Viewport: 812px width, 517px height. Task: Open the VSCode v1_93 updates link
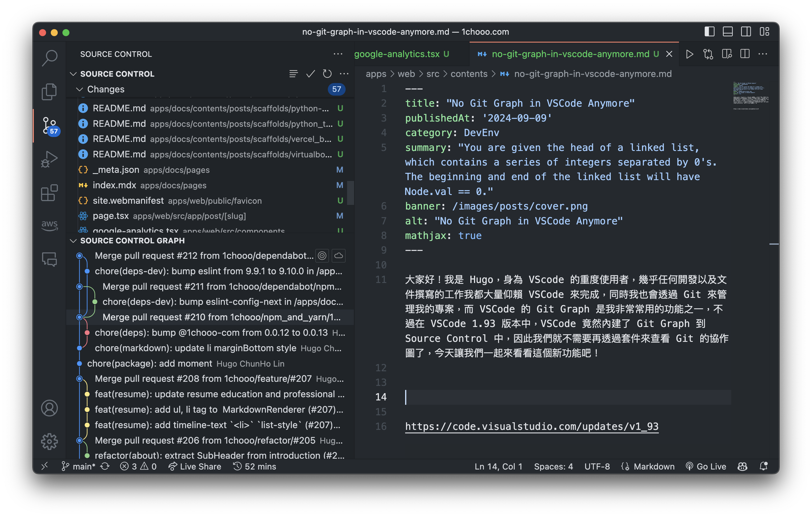click(532, 426)
